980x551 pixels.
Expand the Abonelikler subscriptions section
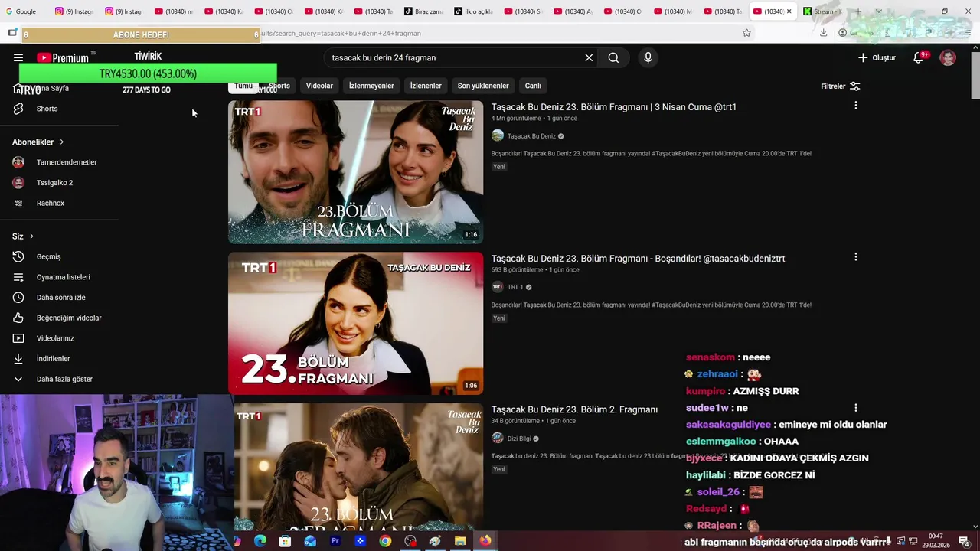[38, 142]
